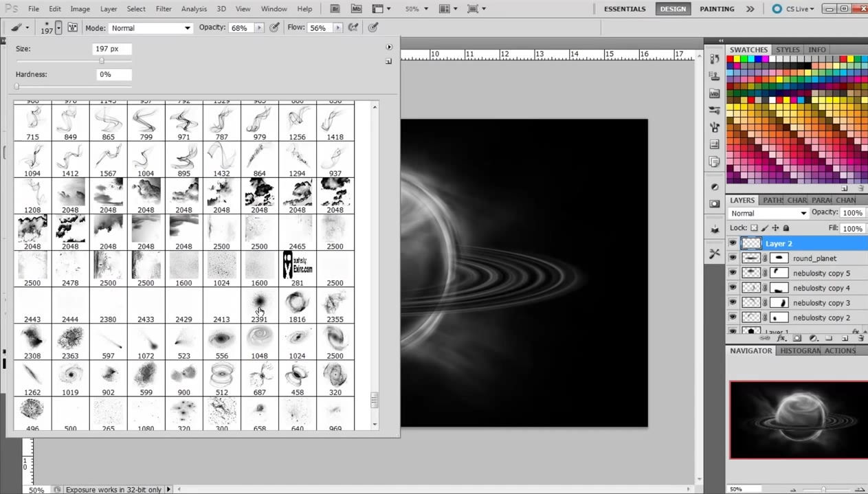Click the Lock transparent pixels icon
Screen dimensions: 868x494
pos(754,228)
